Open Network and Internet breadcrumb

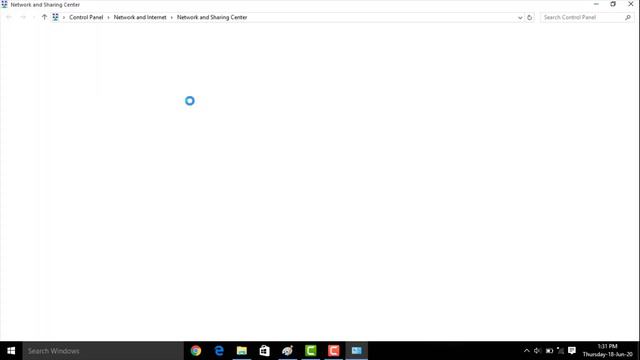click(x=140, y=17)
